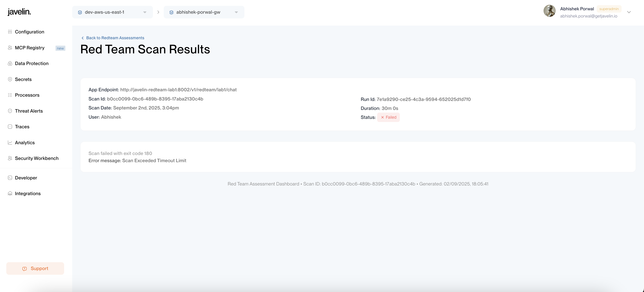Click the Secrets shield icon
This screenshot has width=644, height=292.
click(10, 79)
